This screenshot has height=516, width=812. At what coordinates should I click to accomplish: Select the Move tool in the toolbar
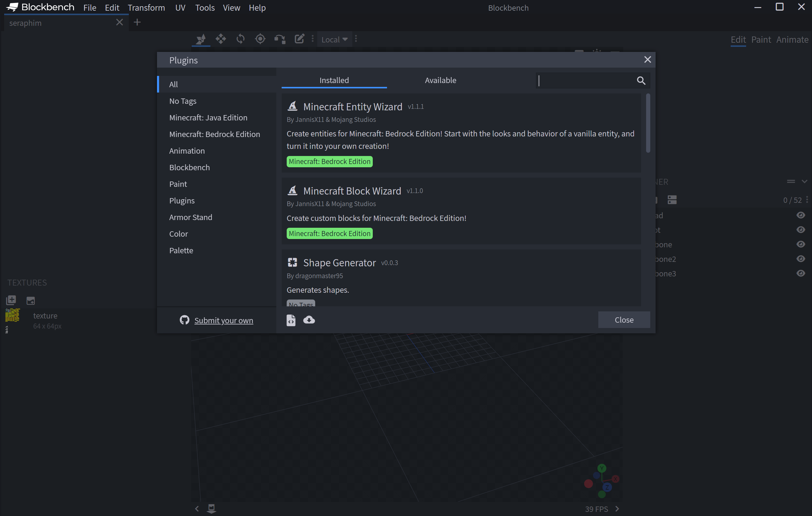coord(220,39)
